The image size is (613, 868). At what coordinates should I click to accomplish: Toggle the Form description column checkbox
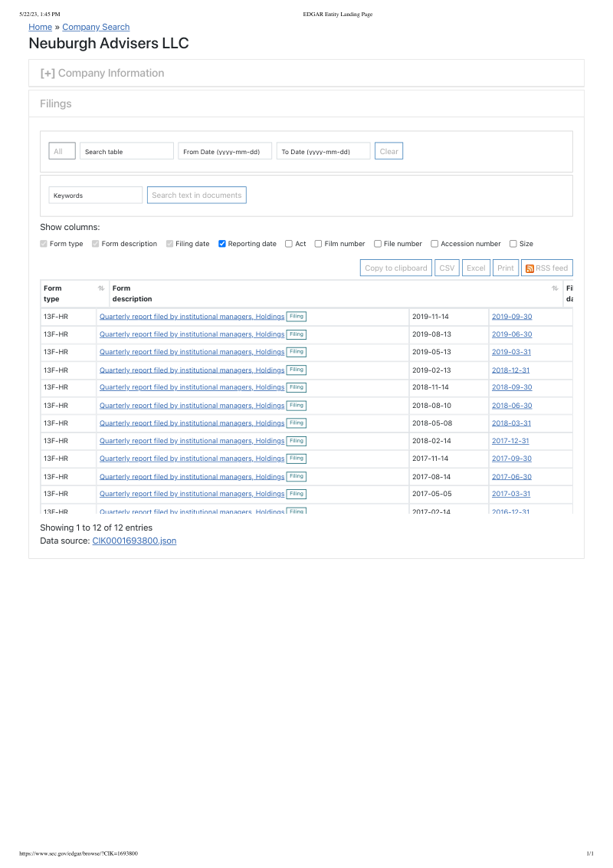click(96, 244)
